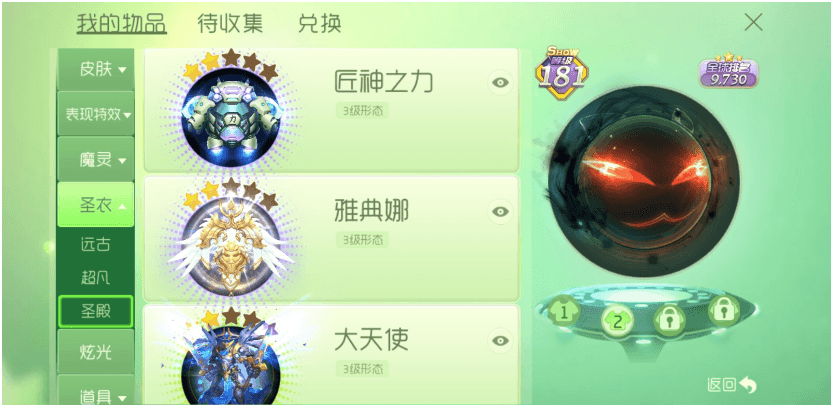Toggle preview eye for 雅典娜
The height and width of the screenshot is (407, 833).
click(500, 212)
